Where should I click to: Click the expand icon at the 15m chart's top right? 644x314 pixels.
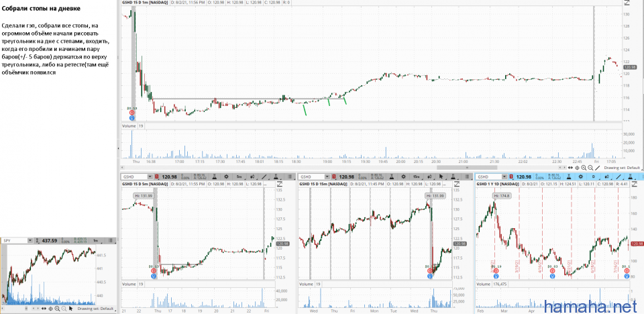click(x=457, y=184)
